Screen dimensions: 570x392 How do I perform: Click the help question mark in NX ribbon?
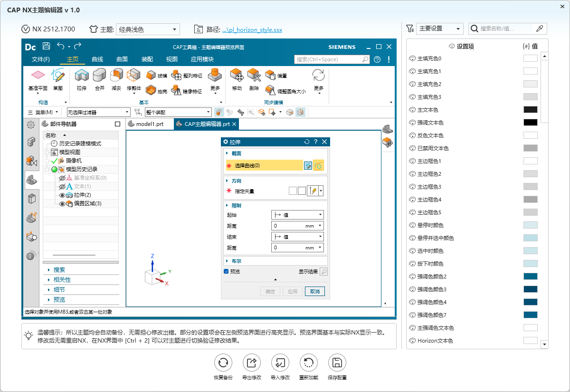[x=377, y=59]
